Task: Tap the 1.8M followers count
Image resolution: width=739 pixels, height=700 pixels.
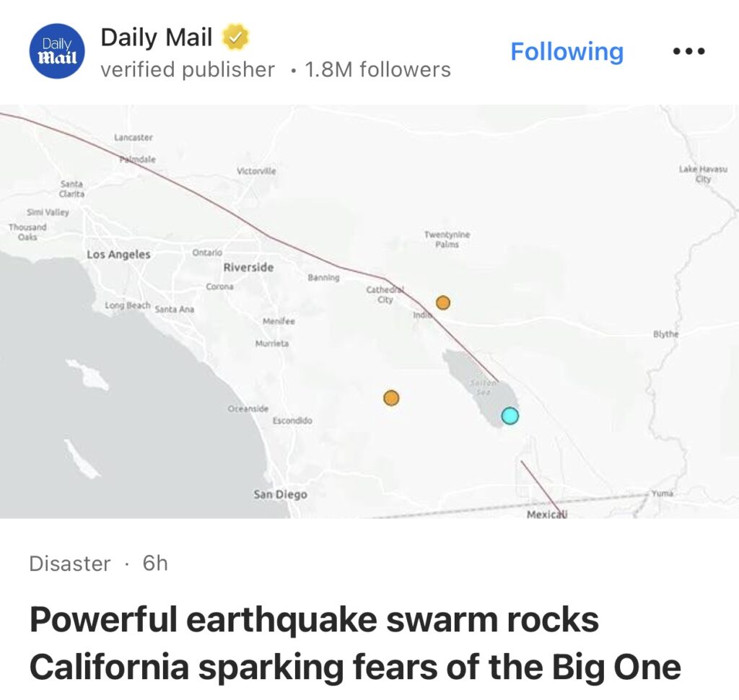Action: click(x=377, y=70)
